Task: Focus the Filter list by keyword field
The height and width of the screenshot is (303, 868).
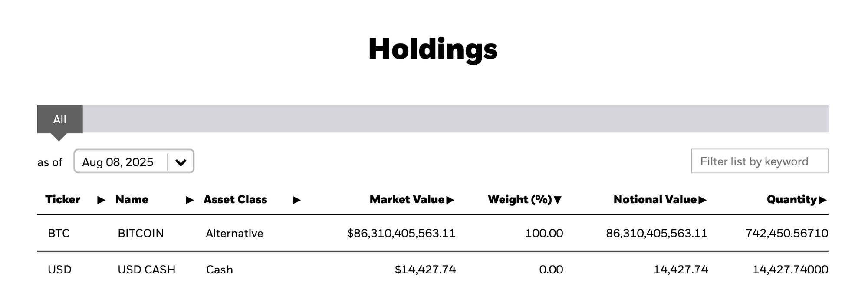Action: click(x=759, y=161)
